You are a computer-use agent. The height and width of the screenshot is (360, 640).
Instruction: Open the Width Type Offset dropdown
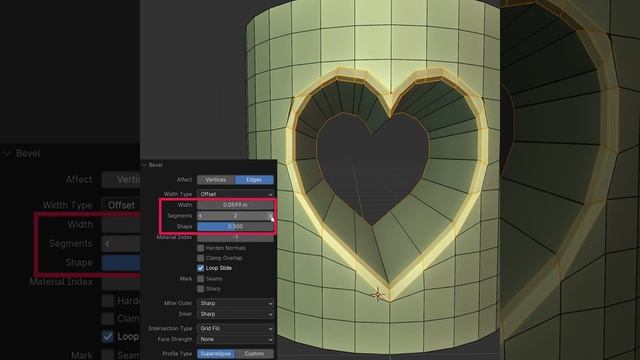pos(235,194)
